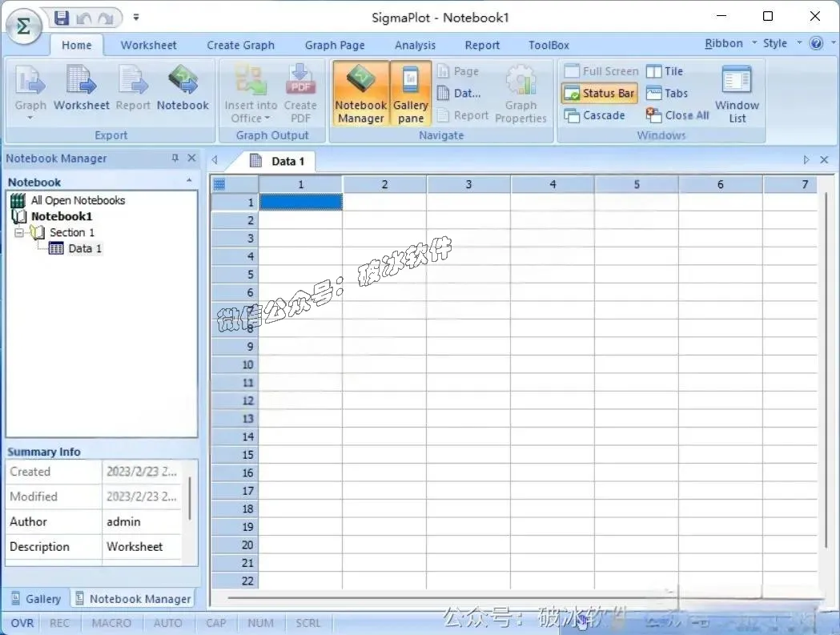Click the Create PDF button

click(300, 94)
